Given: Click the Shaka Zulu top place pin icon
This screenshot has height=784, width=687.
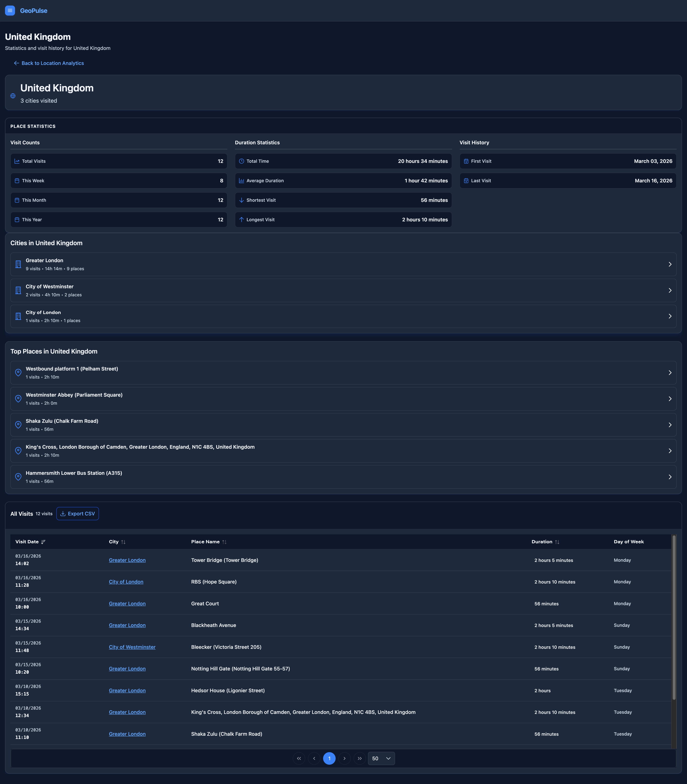Looking at the screenshot, I should pos(18,425).
